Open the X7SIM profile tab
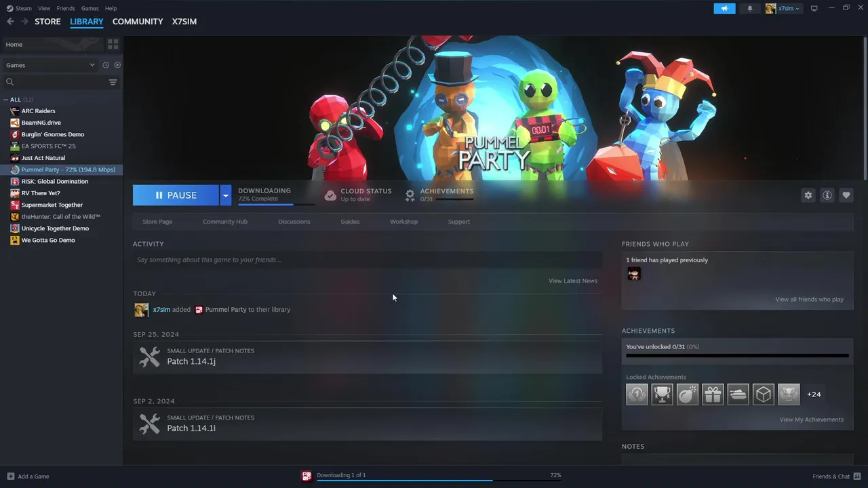The image size is (868, 488). pyautogui.click(x=184, y=22)
